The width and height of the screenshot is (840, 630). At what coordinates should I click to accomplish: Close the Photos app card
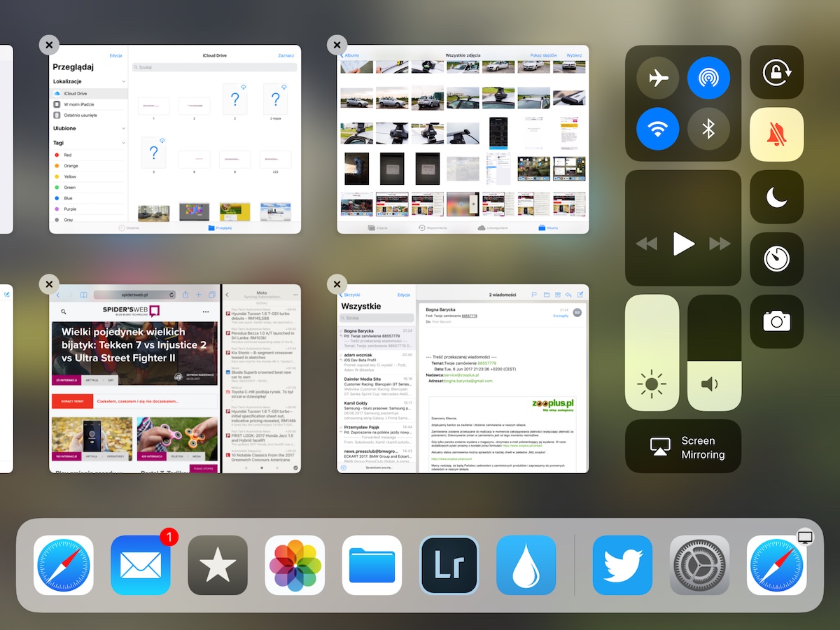coord(337,45)
